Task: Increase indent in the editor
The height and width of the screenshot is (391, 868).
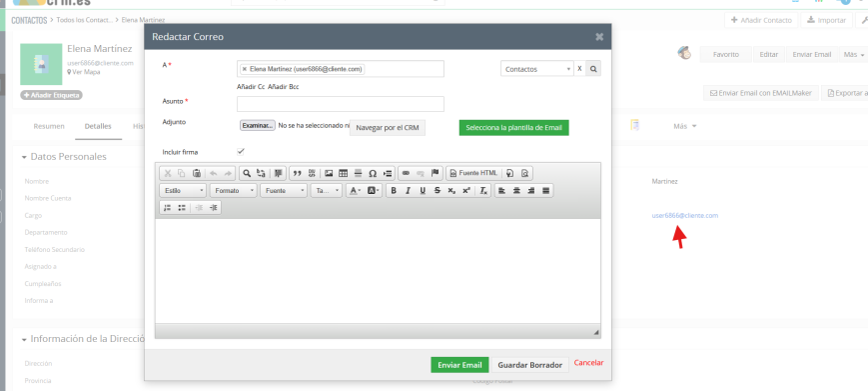Action: pyautogui.click(x=213, y=208)
